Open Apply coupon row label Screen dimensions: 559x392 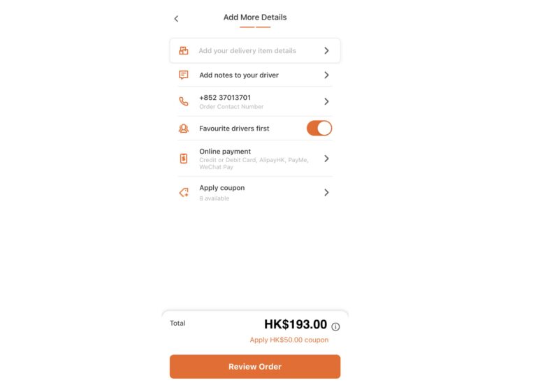(x=222, y=188)
